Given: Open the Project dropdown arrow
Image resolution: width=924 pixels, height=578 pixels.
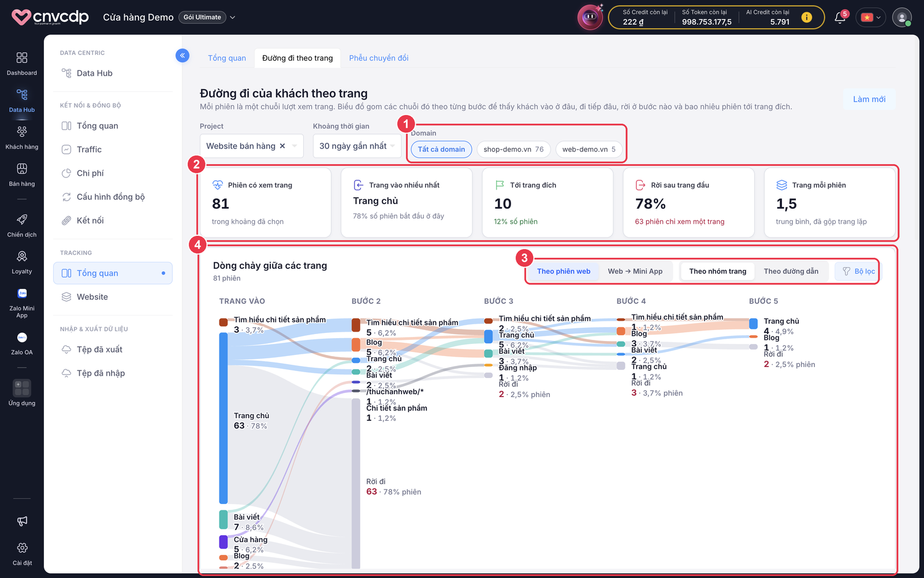Looking at the screenshot, I should click(295, 146).
